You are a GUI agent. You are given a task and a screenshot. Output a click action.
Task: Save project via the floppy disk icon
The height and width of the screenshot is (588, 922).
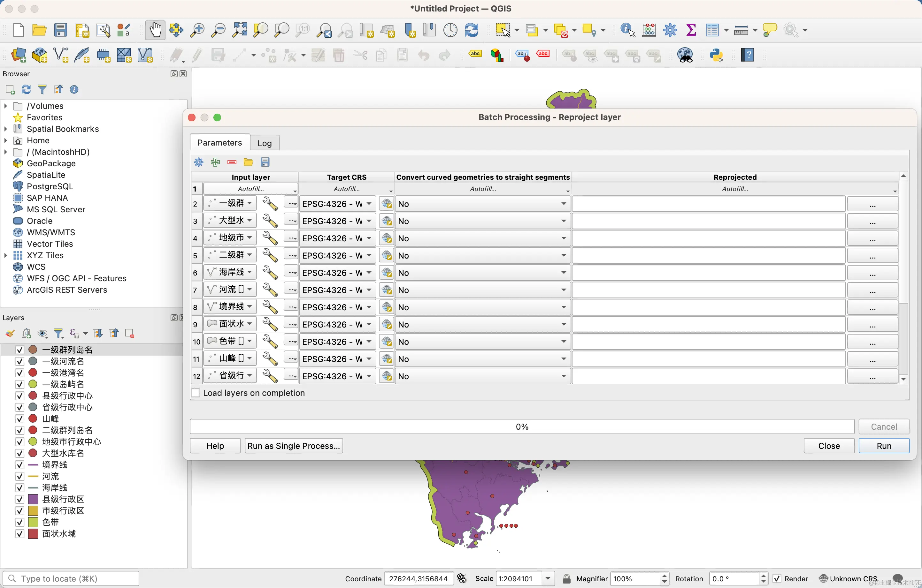(x=60, y=30)
